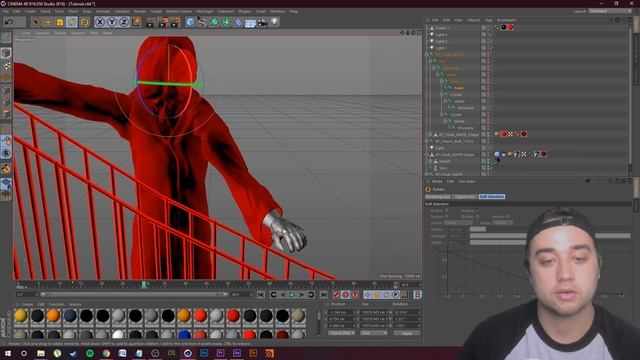Image resolution: width=640 pixels, height=360 pixels.
Task: Toggle Y axis lock
Action: [112, 22]
